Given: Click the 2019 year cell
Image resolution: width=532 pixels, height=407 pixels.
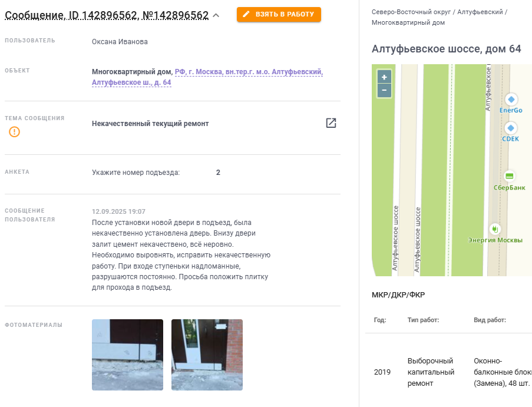Looking at the screenshot, I should point(382,372).
